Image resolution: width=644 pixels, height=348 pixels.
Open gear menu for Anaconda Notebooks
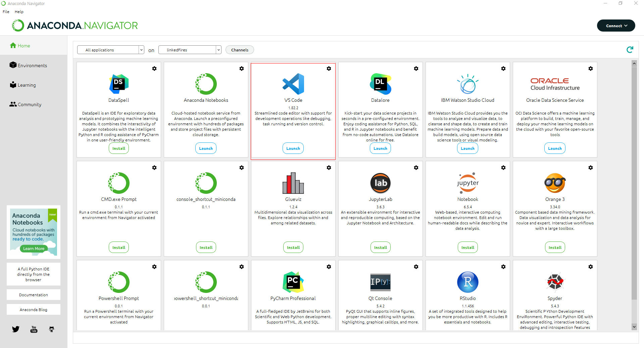click(x=242, y=69)
